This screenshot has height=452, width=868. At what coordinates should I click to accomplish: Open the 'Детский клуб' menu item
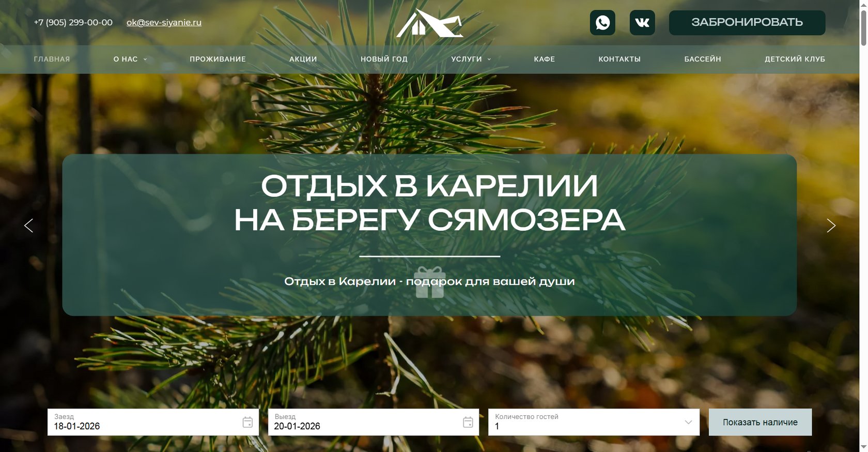[795, 59]
